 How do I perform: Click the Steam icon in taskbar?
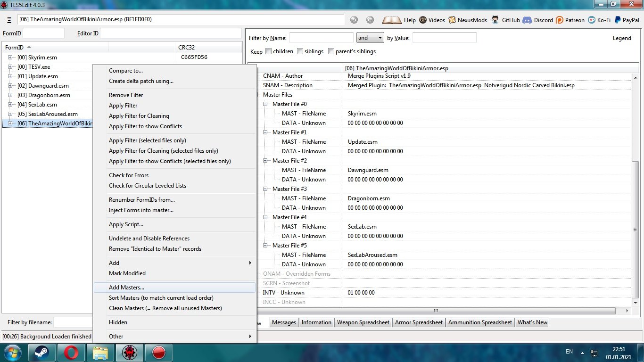[x=42, y=352]
